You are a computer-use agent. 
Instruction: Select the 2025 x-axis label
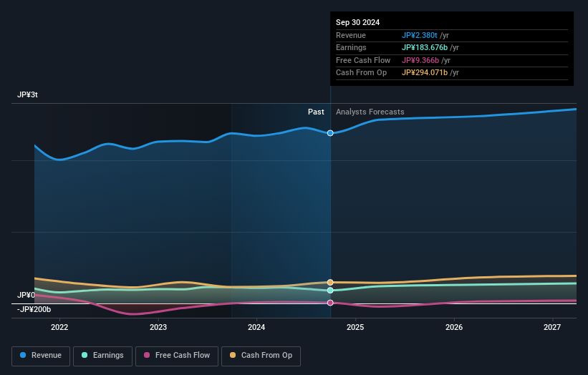click(x=355, y=328)
